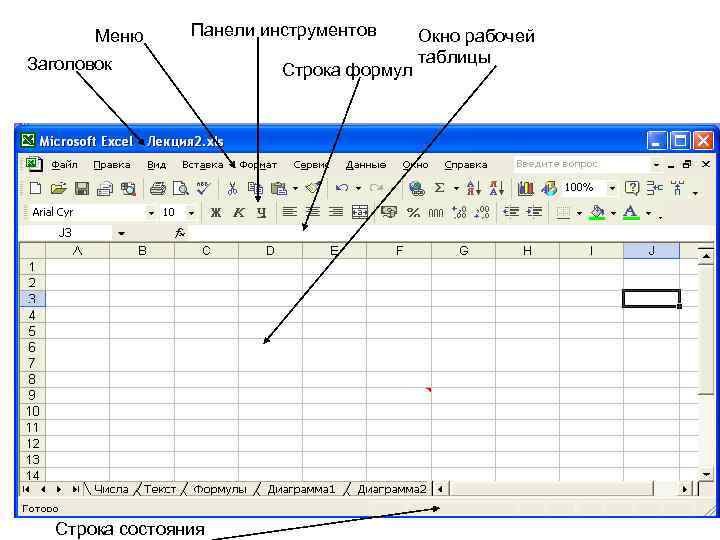The width and height of the screenshot is (720, 540).
Task: Apply the Font Color A button
Action: pyautogui.click(x=631, y=212)
